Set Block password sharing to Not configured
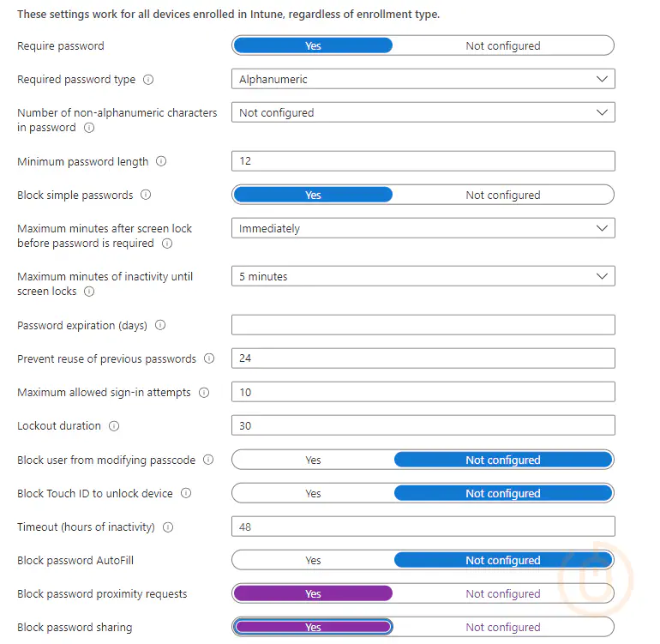Viewport: 660px width, 644px height. coord(503,627)
